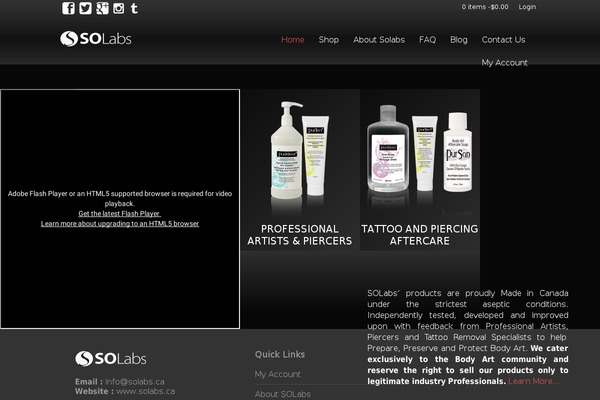Screen dimensions: 600x400
Task: Open the Twitter bird icon
Action: tap(85, 8)
